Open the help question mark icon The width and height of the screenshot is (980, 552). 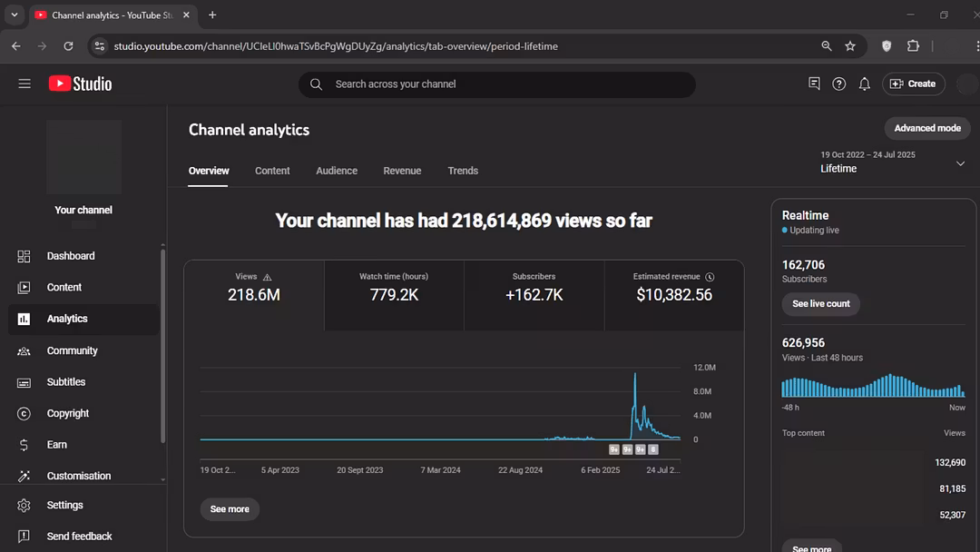pyautogui.click(x=839, y=84)
